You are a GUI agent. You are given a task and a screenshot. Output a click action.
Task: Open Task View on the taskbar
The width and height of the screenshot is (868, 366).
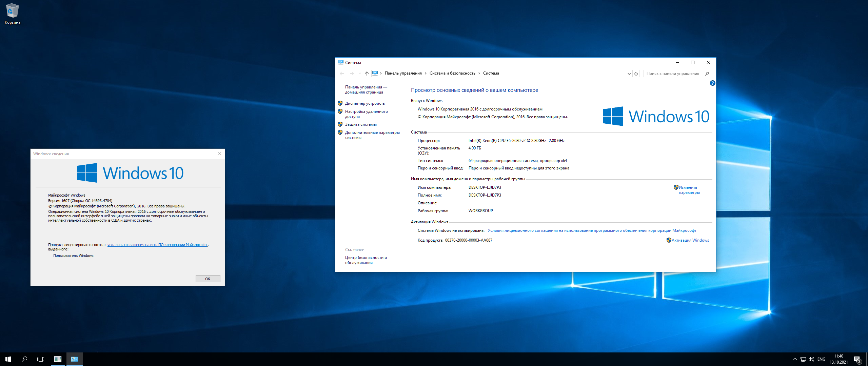[41, 359]
